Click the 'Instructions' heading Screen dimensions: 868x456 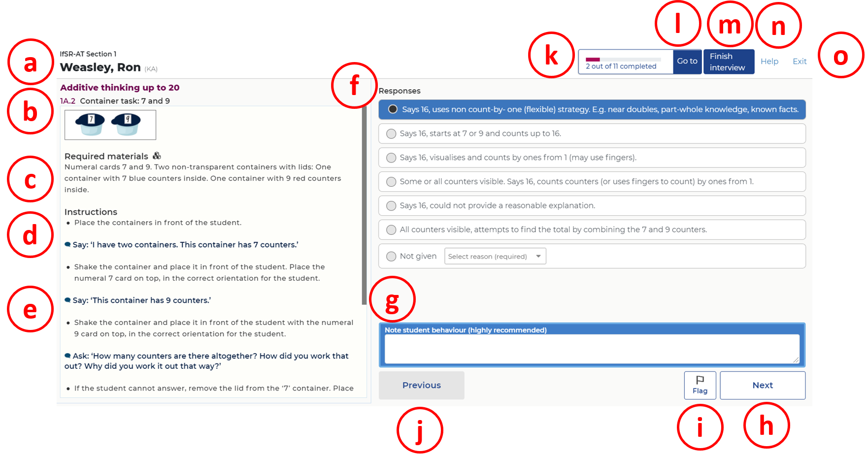[x=91, y=212]
